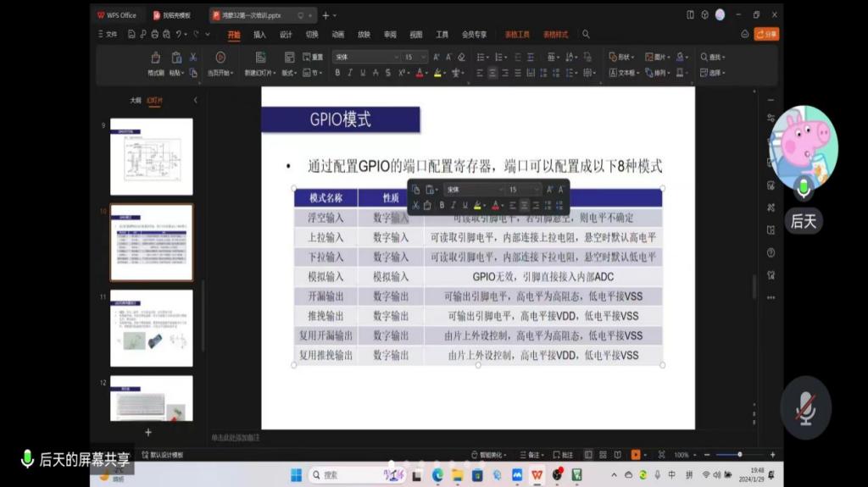The width and height of the screenshot is (868, 487).
Task: Expand the Shapes (形状) dropdown
Action: point(621,57)
